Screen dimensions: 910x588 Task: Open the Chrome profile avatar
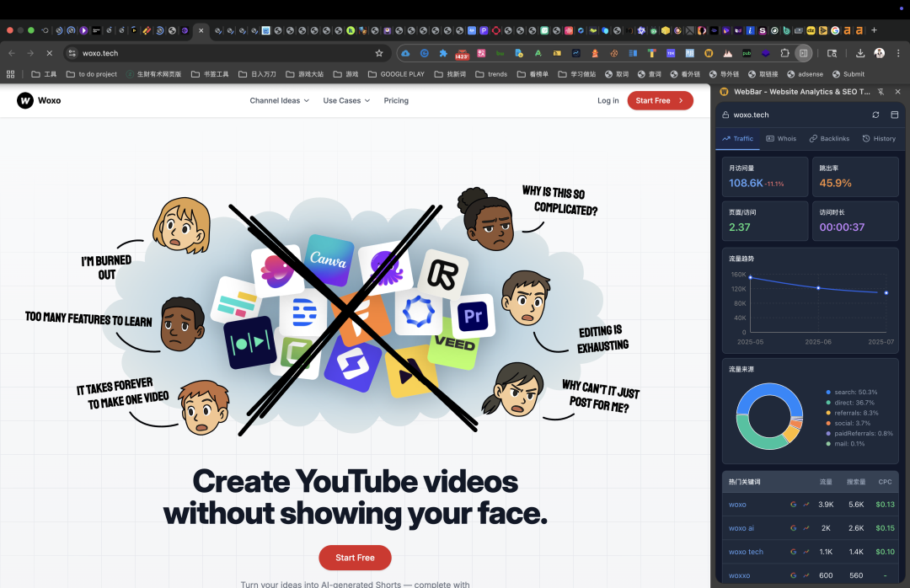point(879,53)
